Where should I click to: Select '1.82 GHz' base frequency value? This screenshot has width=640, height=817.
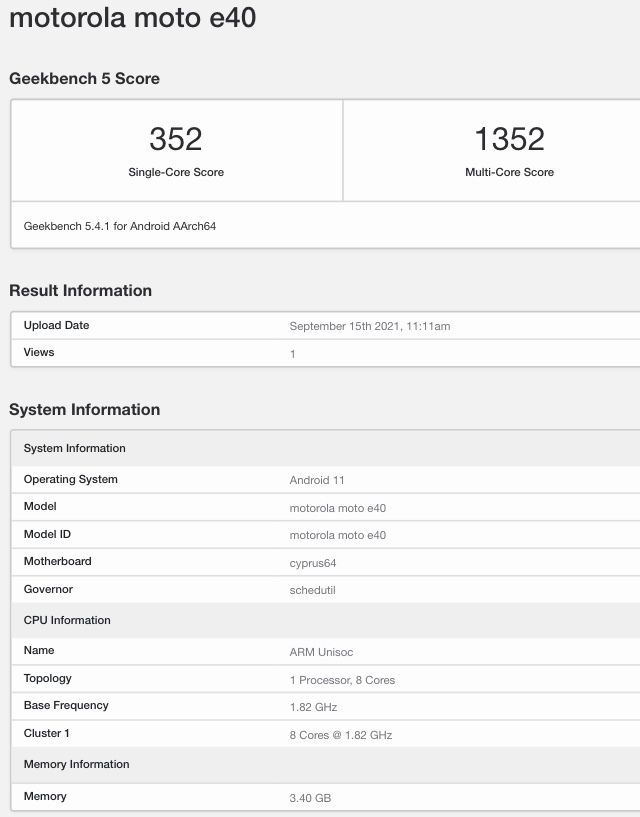314,707
